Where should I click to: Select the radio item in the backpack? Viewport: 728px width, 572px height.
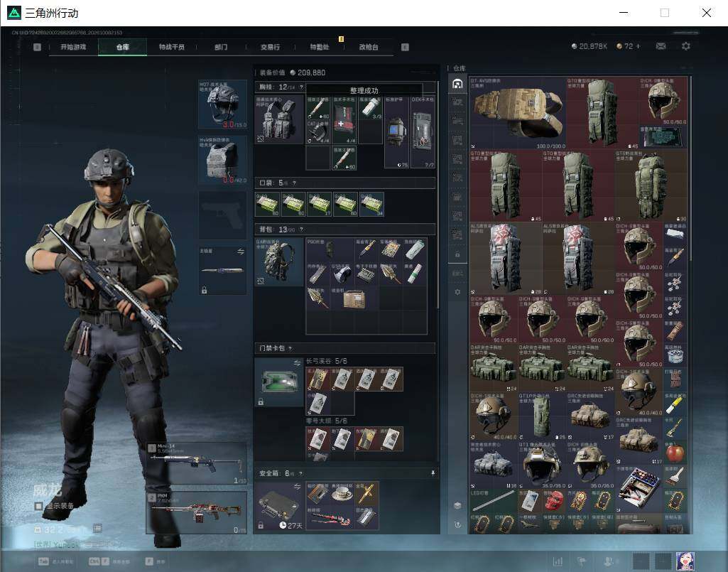[x=354, y=298]
